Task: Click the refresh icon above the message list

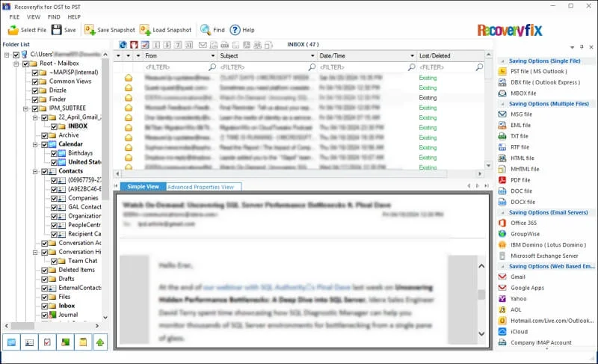Action: (x=123, y=45)
